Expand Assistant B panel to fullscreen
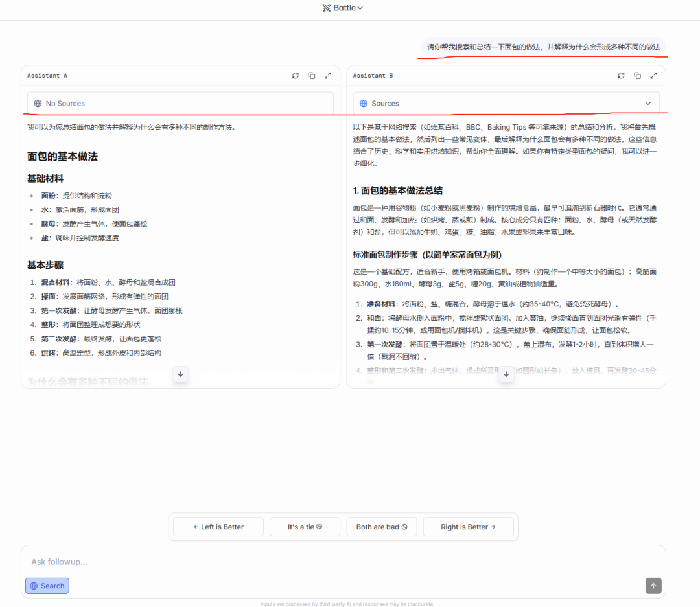Image resolution: width=700 pixels, height=607 pixels. (x=654, y=76)
